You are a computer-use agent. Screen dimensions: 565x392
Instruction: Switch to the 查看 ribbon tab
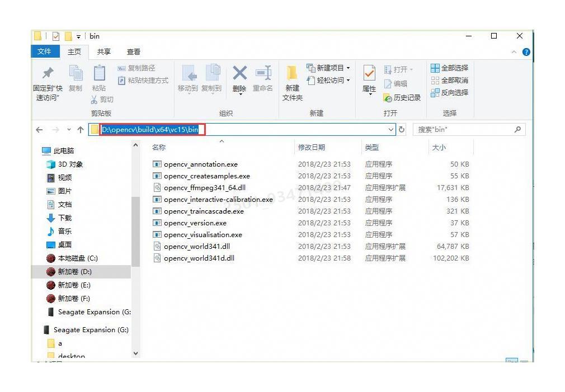(133, 51)
